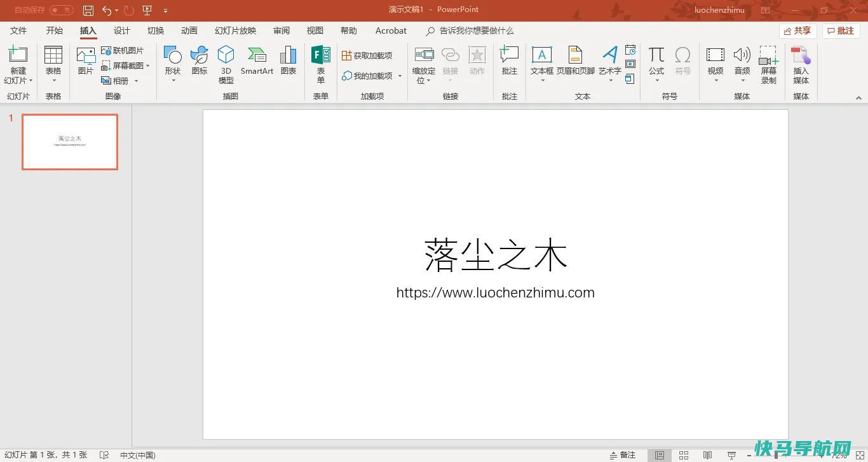The width and height of the screenshot is (868, 462).
Task: Insert a Comment (批注) from ribbon
Action: click(510, 62)
